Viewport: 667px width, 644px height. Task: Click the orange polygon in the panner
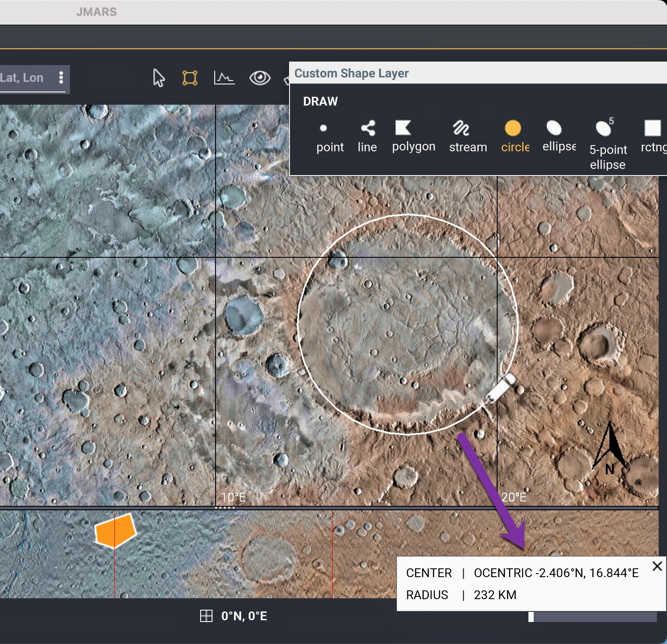115,531
